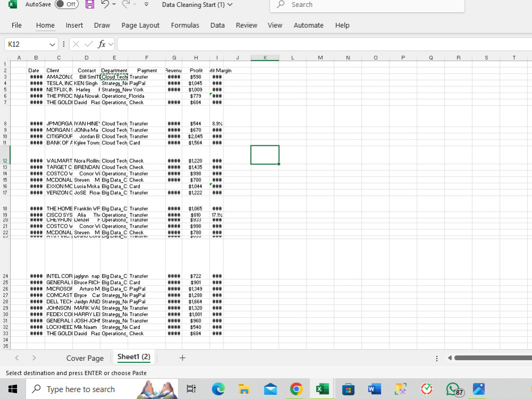Open Task View from taskbar
Viewport: 532px width, 399px height.
192,389
